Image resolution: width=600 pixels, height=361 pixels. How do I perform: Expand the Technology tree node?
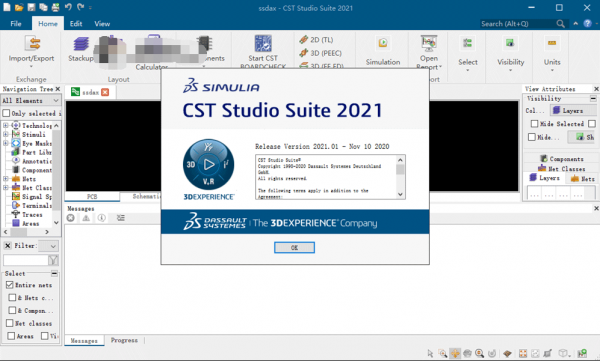pos(6,125)
